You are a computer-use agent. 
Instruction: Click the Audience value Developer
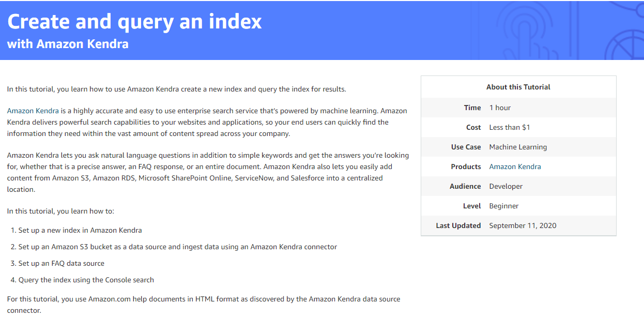(505, 186)
